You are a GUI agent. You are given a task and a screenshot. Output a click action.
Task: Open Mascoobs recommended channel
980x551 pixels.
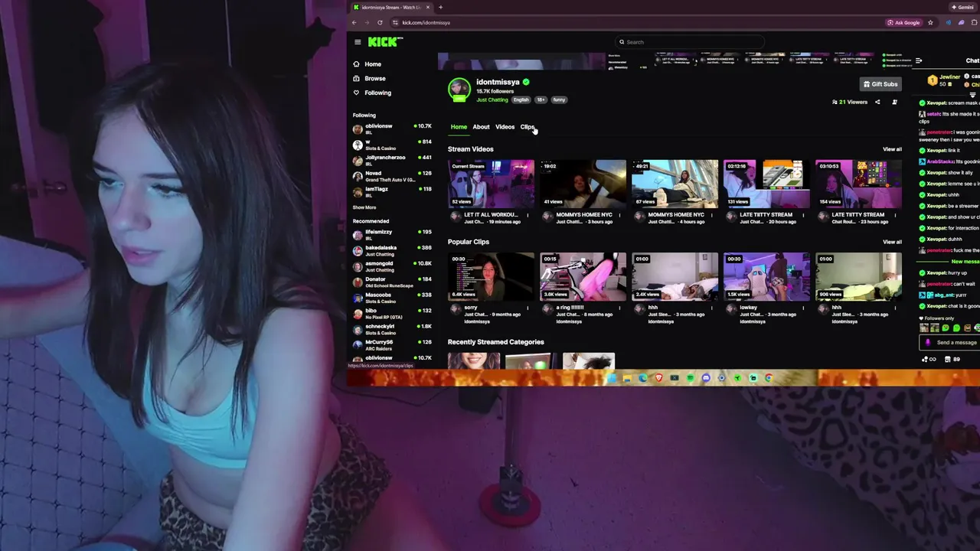pos(392,297)
